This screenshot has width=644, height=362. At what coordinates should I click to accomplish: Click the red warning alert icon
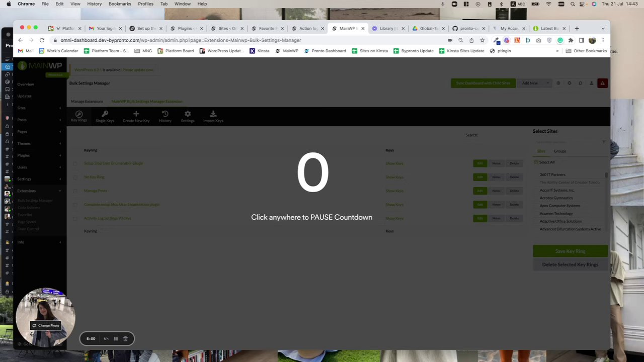tap(602, 83)
